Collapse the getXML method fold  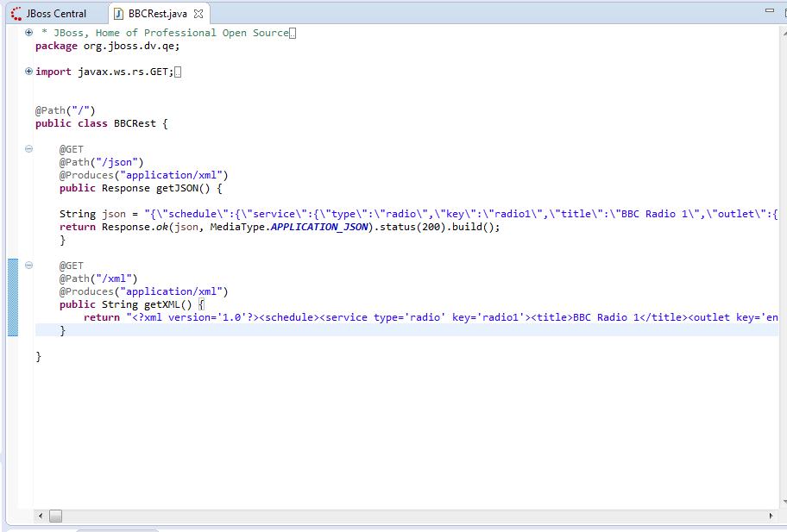coord(28,266)
